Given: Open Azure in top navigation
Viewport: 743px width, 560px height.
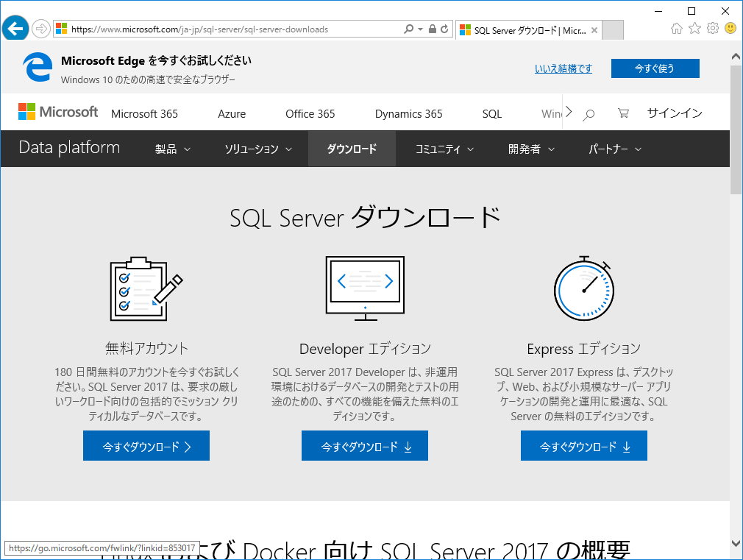Looking at the screenshot, I should point(232,114).
